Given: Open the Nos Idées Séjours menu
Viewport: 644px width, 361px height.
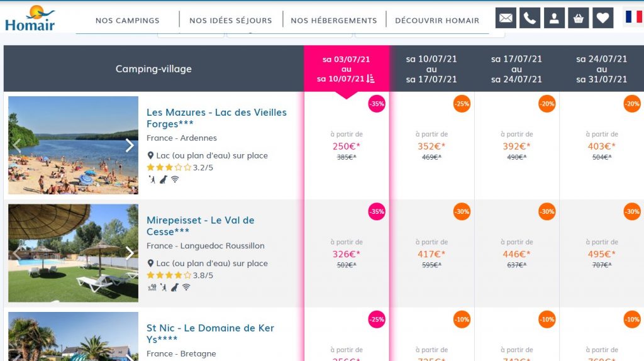Looking at the screenshot, I should pyautogui.click(x=231, y=20).
